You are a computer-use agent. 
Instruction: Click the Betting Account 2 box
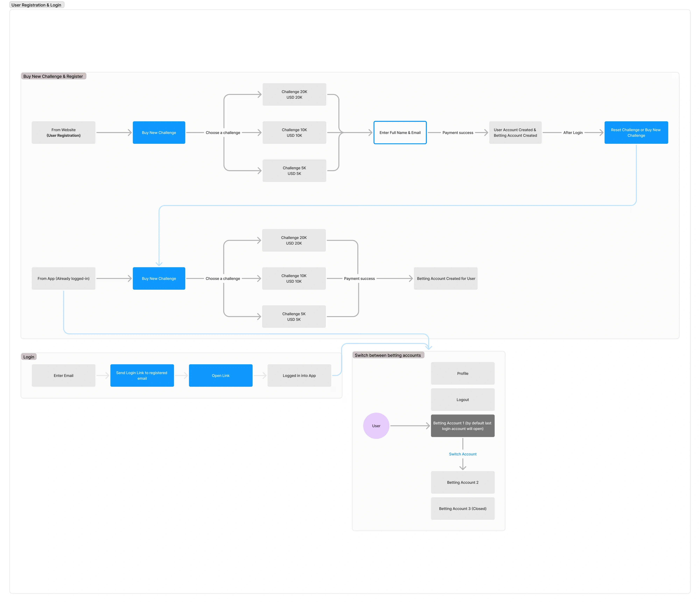point(463,482)
